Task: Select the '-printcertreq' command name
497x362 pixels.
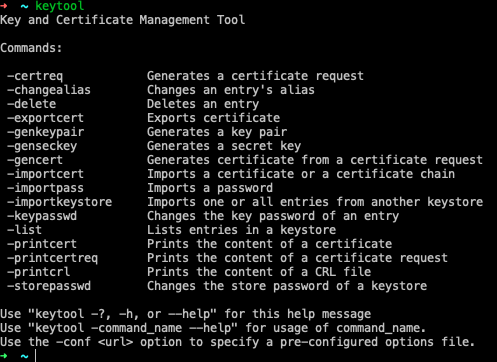Action: point(52,258)
